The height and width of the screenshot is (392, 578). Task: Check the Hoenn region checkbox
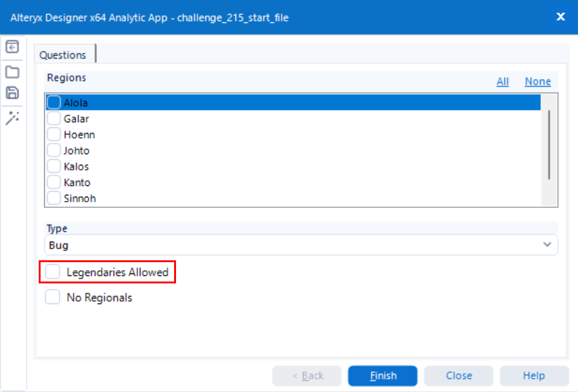point(54,134)
